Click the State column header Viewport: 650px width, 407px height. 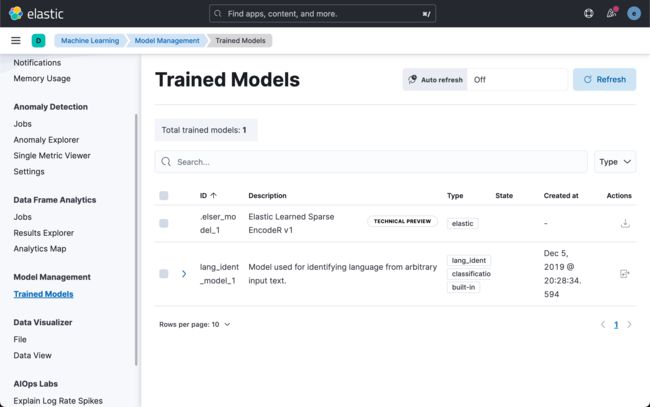tap(504, 196)
